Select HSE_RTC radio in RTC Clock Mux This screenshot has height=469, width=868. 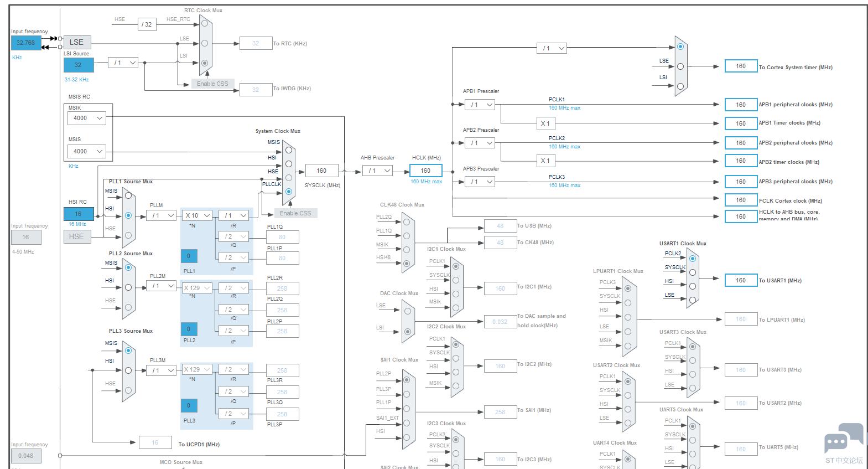[x=205, y=23]
